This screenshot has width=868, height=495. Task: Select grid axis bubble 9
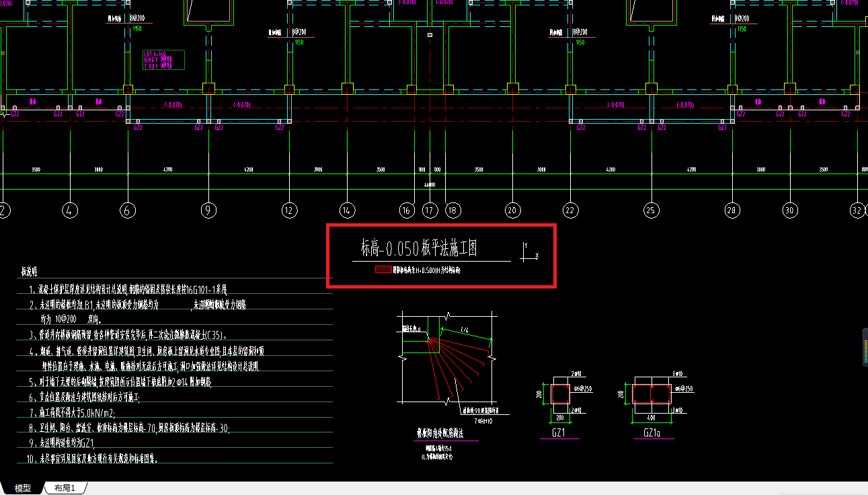pos(208,211)
